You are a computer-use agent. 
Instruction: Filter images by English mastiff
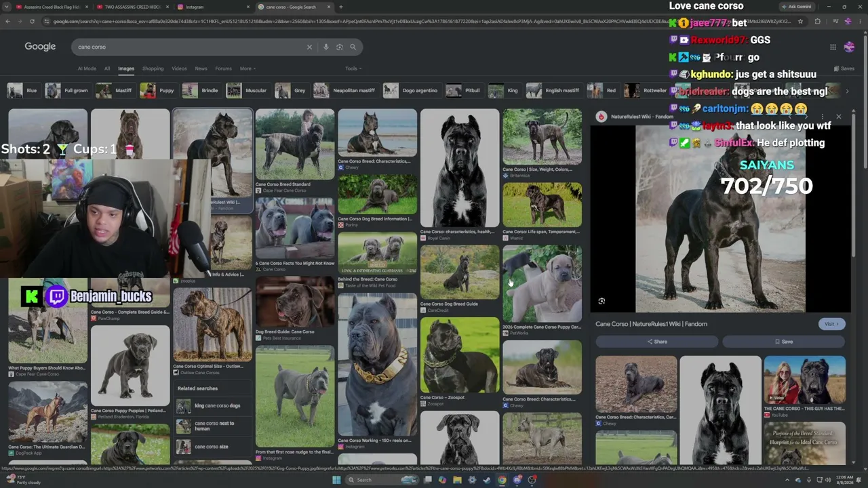554,90
